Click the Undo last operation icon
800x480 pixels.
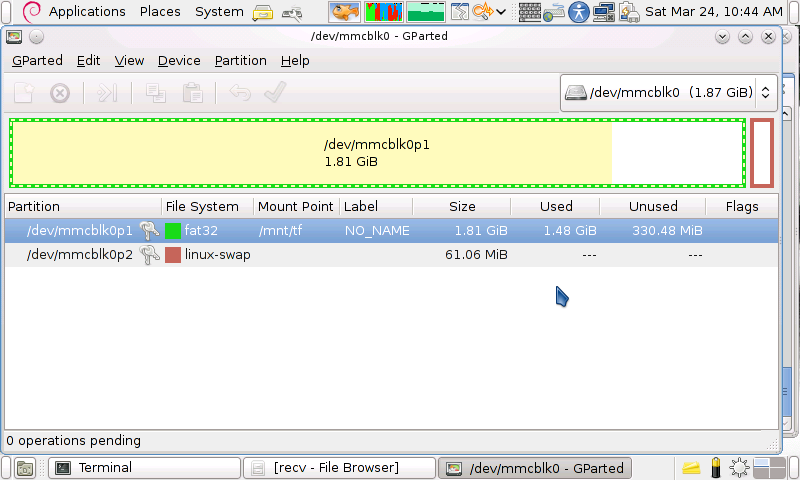pyautogui.click(x=240, y=93)
